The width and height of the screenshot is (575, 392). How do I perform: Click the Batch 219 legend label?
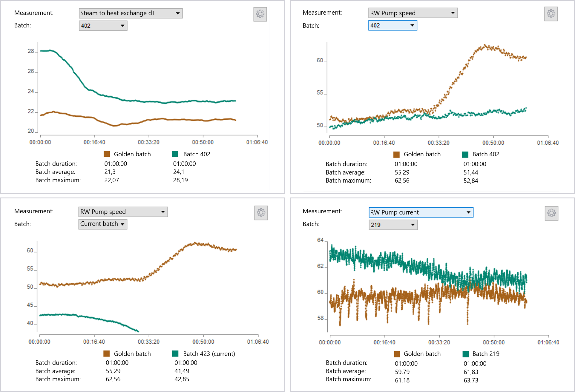tap(486, 354)
